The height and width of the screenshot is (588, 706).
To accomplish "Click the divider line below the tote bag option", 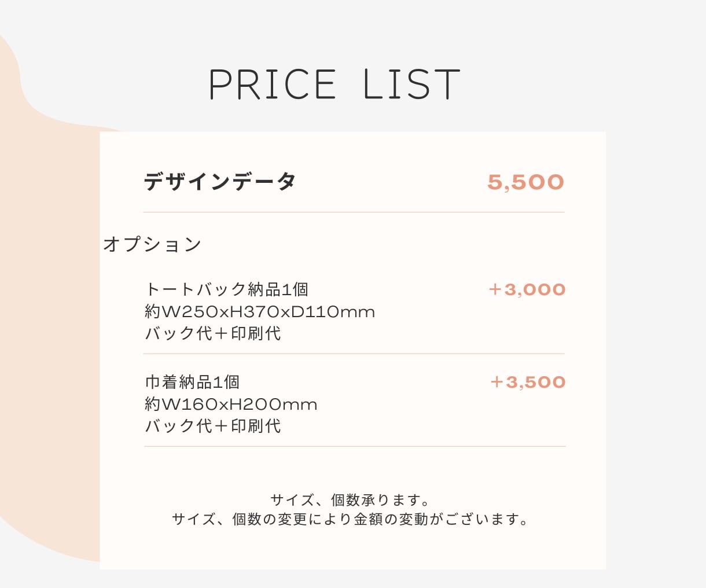I will [354, 354].
